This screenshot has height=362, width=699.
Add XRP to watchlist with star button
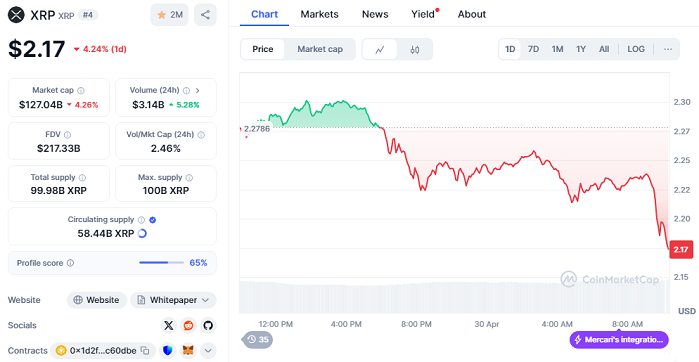tap(169, 15)
